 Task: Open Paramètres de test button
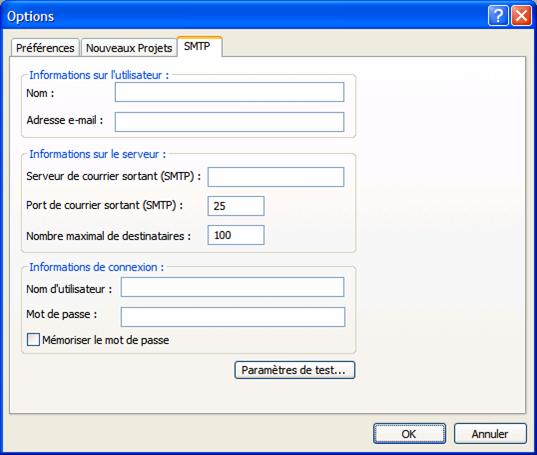click(295, 370)
